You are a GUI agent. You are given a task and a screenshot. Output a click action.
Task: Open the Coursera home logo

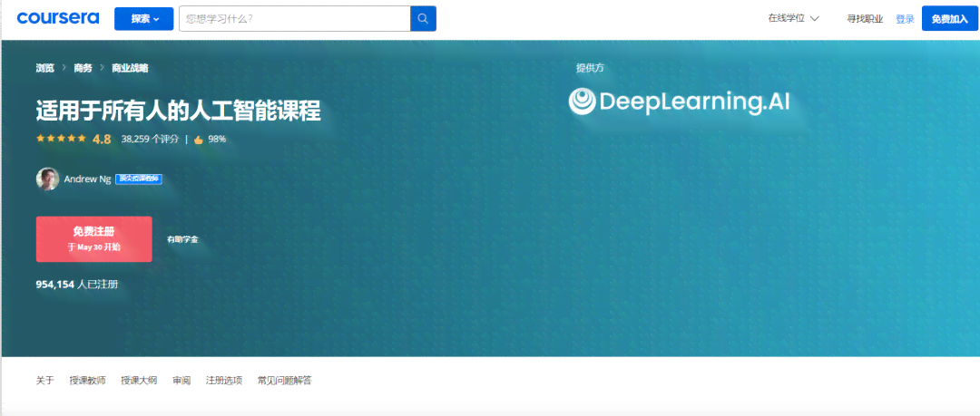point(58,18)
